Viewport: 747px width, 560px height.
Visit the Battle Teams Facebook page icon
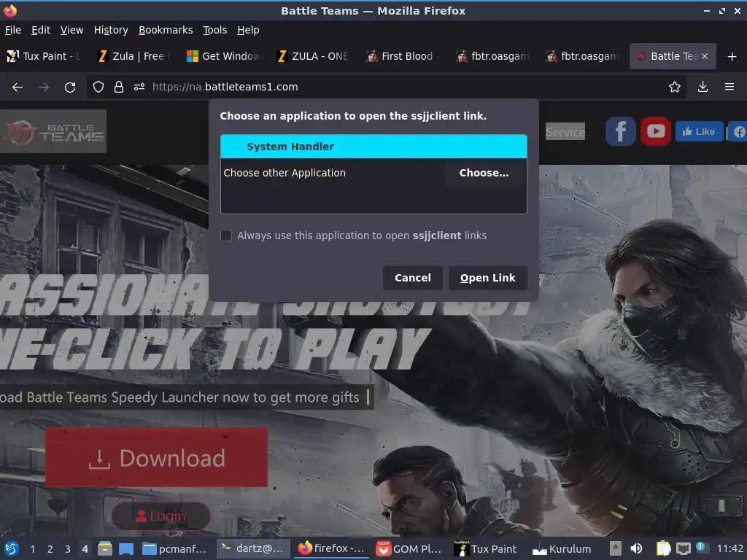pyautogui.click(x=620, y=131)
